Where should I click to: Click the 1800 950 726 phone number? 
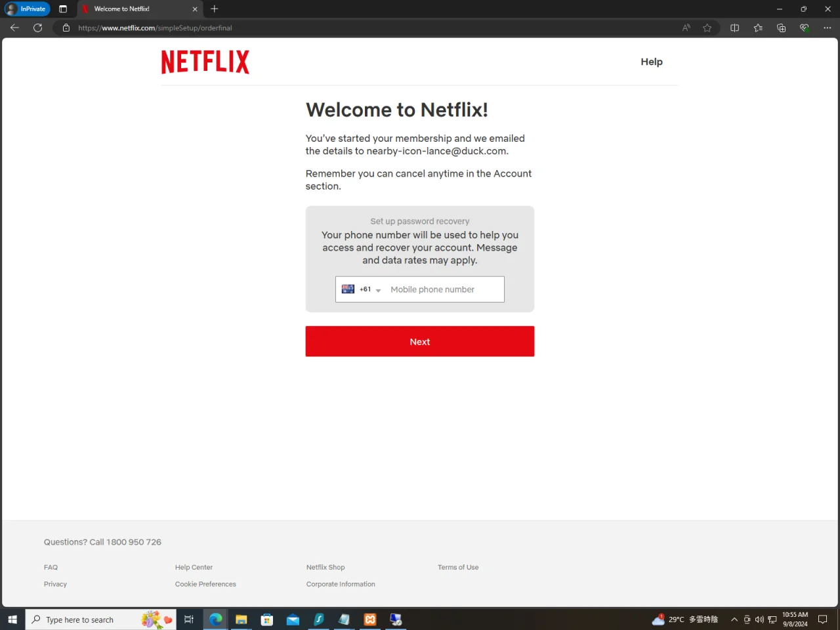(x=134, y=542)
